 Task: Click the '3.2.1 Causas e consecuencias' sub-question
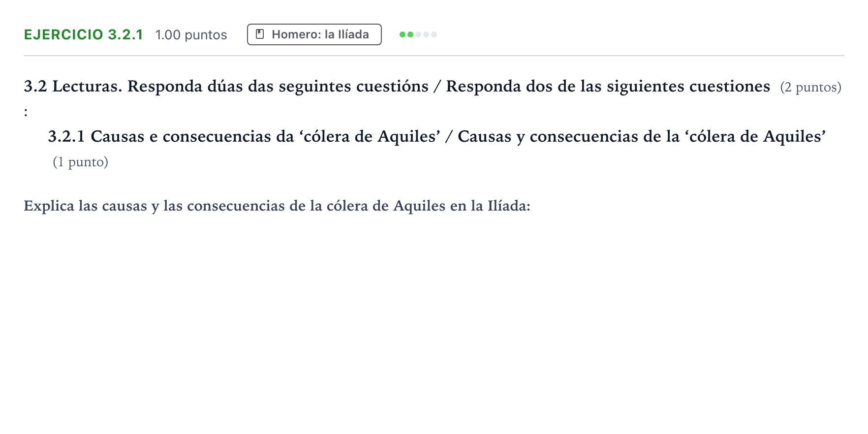click(x=437, y=136)
